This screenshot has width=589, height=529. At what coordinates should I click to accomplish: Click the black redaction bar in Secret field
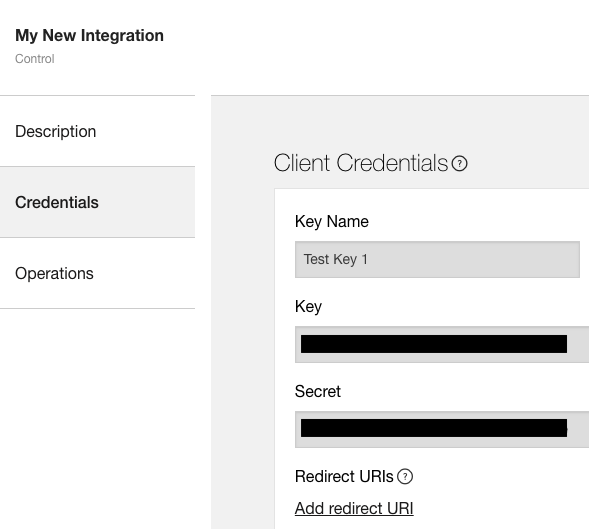(434, 428)
